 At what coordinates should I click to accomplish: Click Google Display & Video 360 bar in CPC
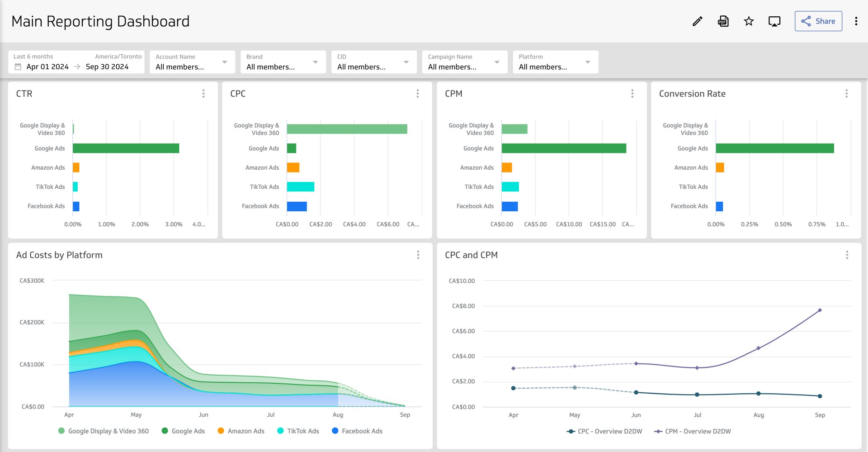(x=347, y=129)
